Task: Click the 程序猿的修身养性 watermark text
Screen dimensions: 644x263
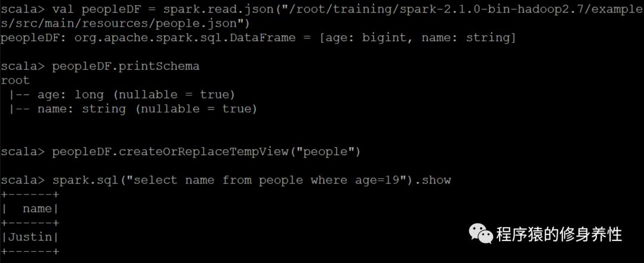Action: (559, 234)
